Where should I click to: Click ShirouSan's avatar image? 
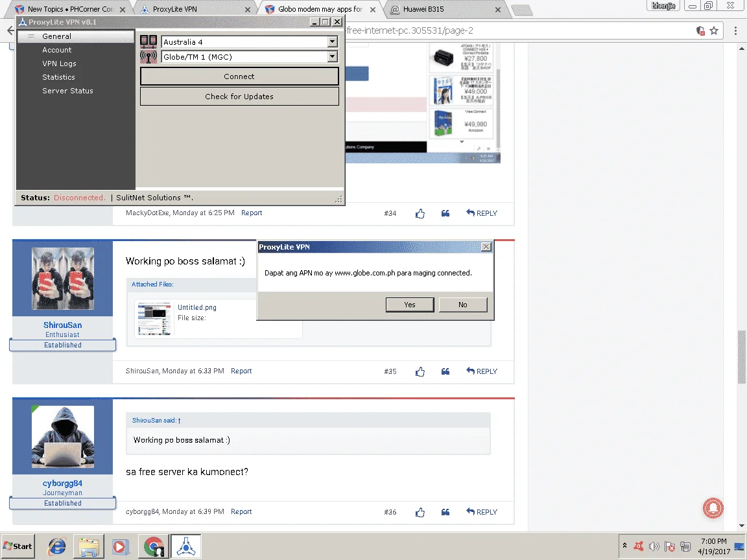pos(62,279)
